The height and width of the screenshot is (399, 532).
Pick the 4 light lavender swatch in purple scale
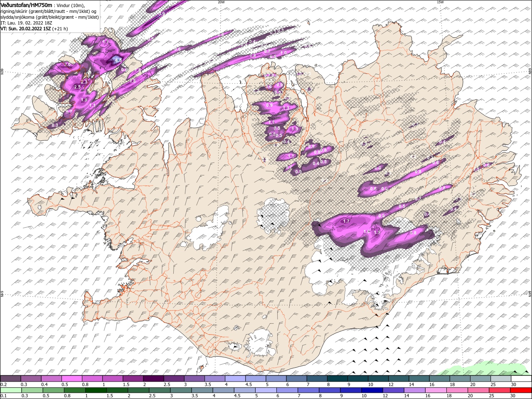235,379
